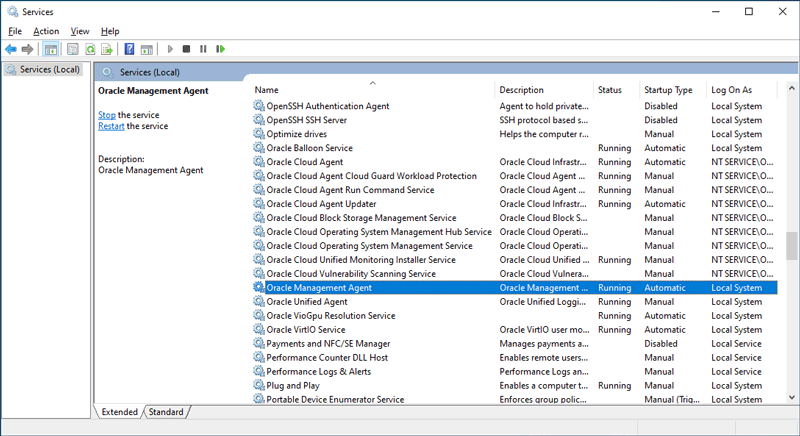The height and width of the screenshot is (436, 800).
Task: Click gear icon of Oracle Balloon Service
Action: pos(259,148)
